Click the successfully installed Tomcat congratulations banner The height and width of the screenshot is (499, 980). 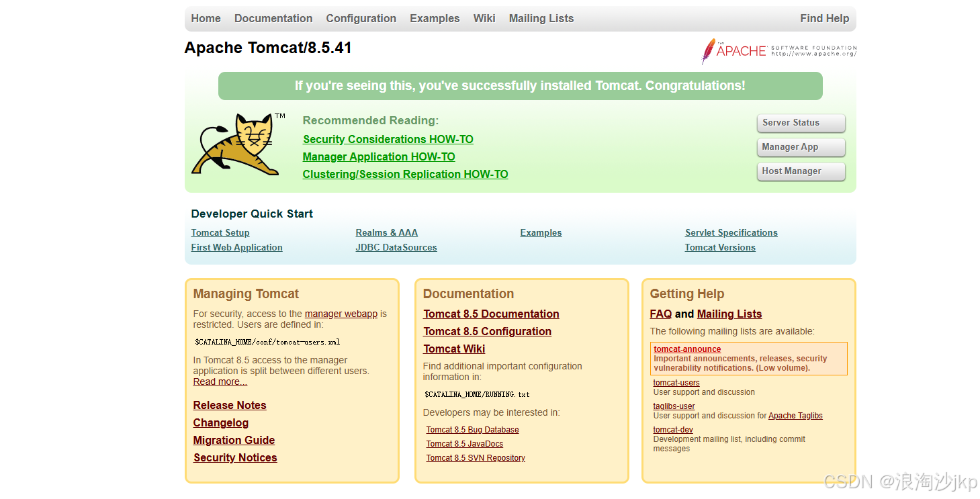(520, 86)
